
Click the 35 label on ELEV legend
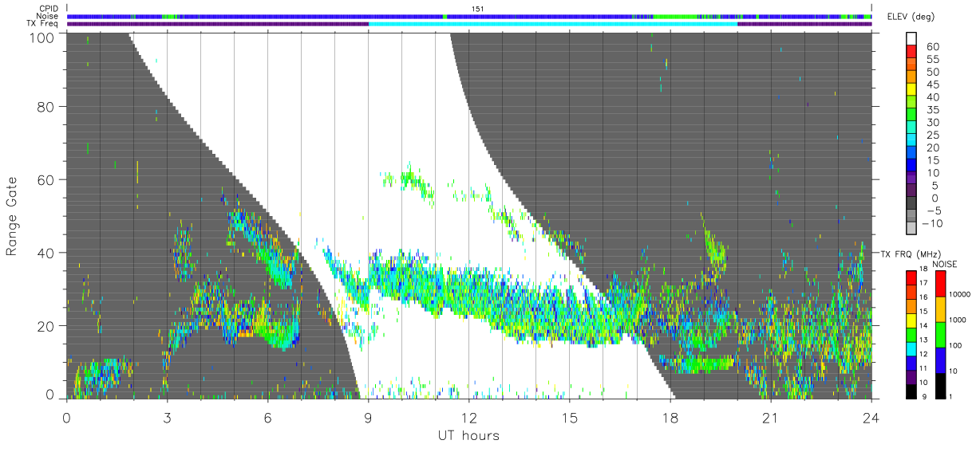(x=932, y=110)
